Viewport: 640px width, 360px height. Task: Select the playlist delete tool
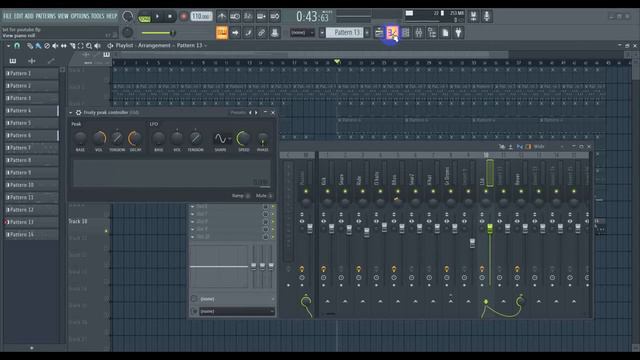pos(47,46)
